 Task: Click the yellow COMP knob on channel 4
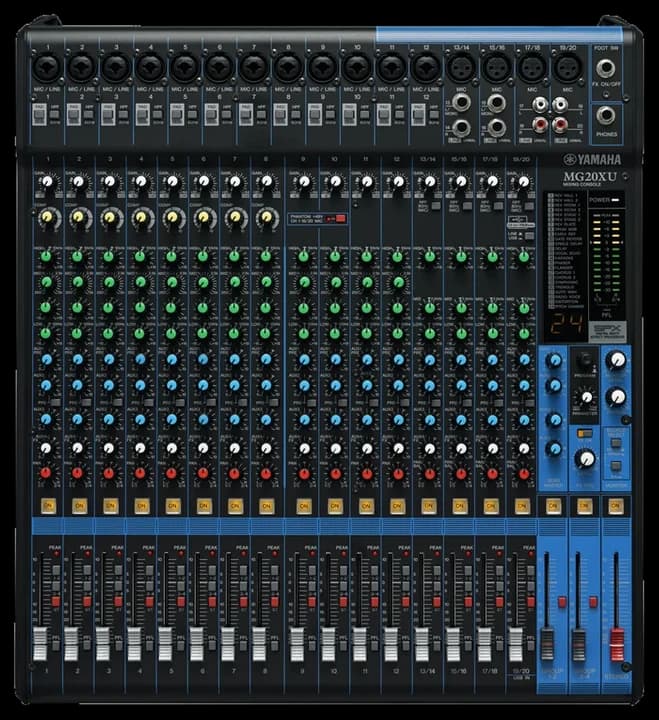click(141, 218)
